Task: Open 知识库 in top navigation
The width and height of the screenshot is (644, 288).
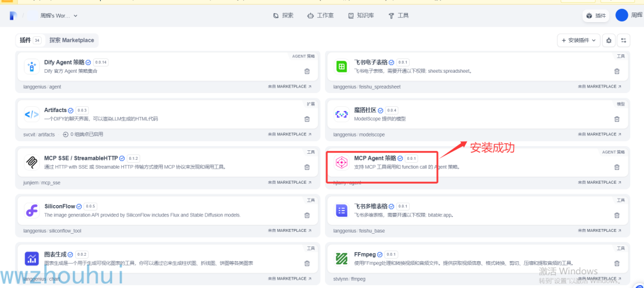Action: coord(361,16)
